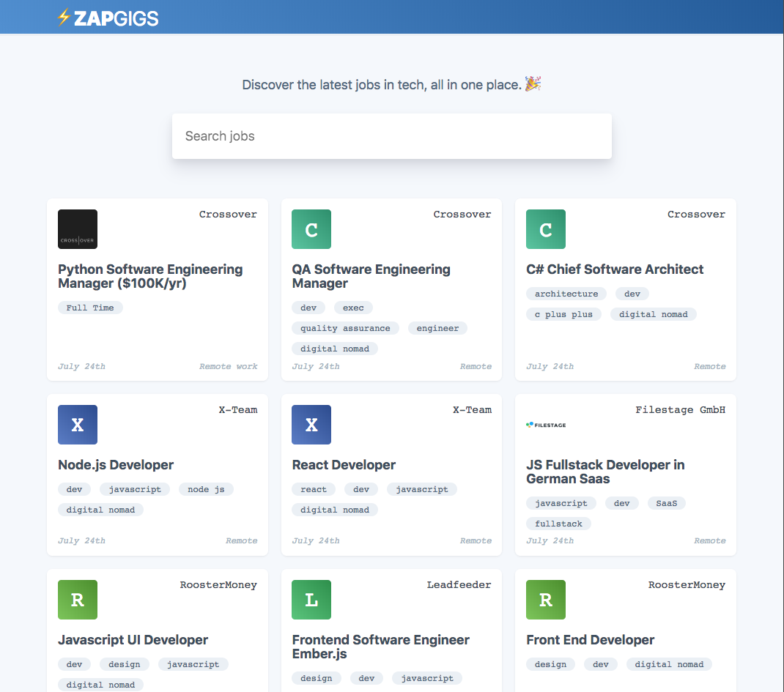Click RoosterMoney name on Javascript UI card

[x=218, y=584]
